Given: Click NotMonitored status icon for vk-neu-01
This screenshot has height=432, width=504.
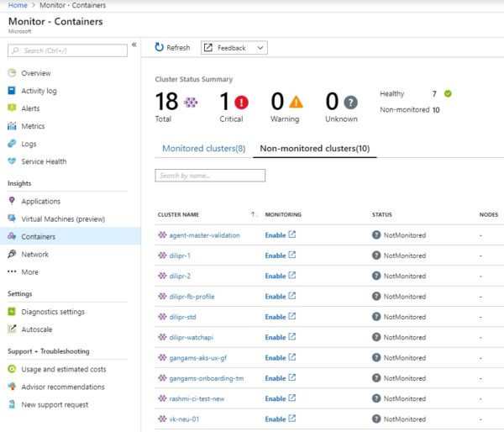Looking at the screenshot, I should point(376,419).
